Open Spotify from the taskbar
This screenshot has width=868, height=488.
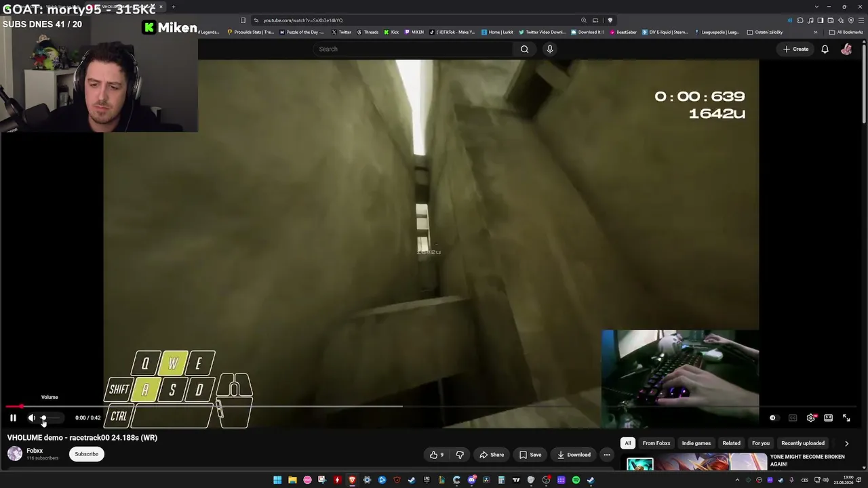(x=576, y=480)
